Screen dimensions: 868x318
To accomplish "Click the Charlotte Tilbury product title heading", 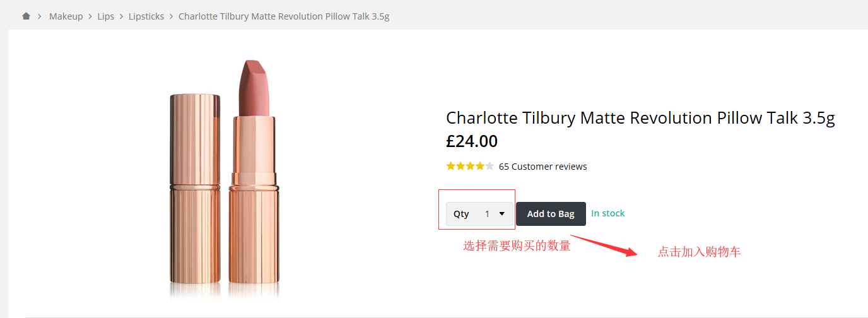I will pos(640,118).
